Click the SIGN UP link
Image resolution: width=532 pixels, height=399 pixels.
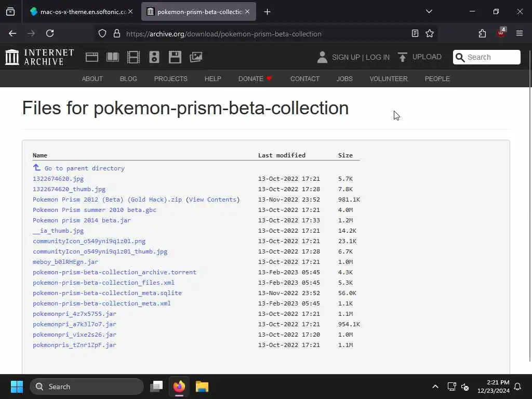click(345, 57)
